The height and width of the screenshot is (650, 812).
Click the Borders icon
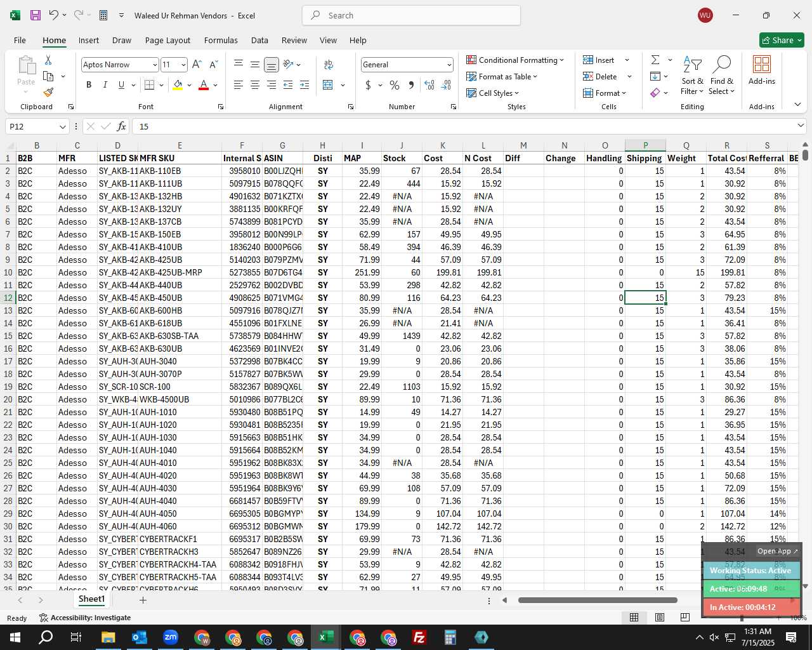coord(150,85)
